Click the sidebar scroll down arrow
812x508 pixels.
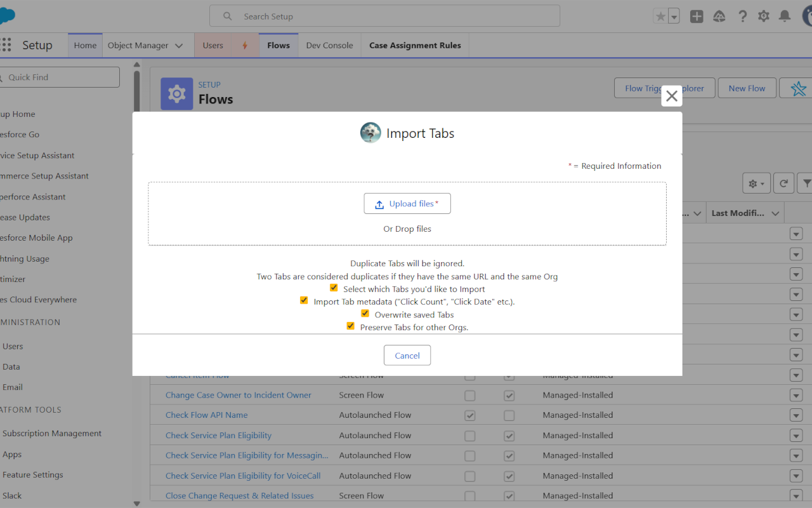click(137, 503)
